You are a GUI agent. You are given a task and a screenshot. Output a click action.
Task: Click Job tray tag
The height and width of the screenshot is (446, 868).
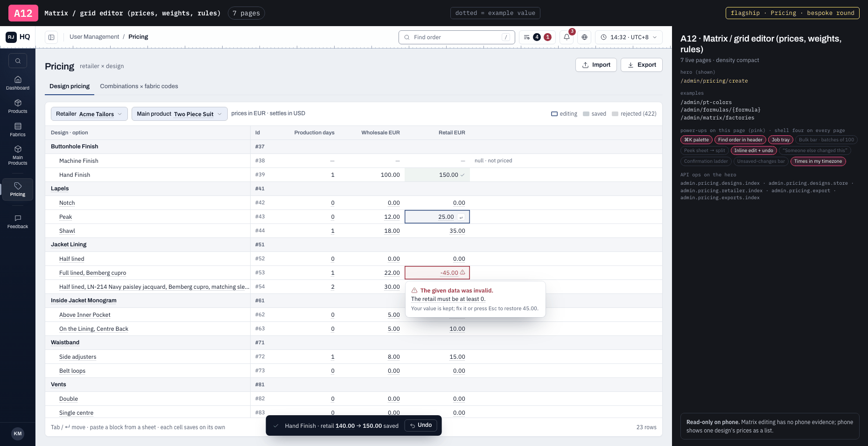(x=781, y=139)
